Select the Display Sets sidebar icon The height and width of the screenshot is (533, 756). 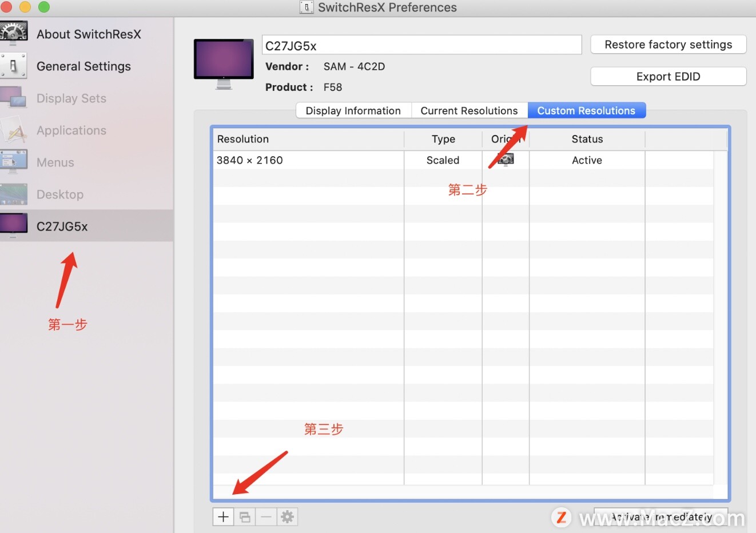coord(14,98)
